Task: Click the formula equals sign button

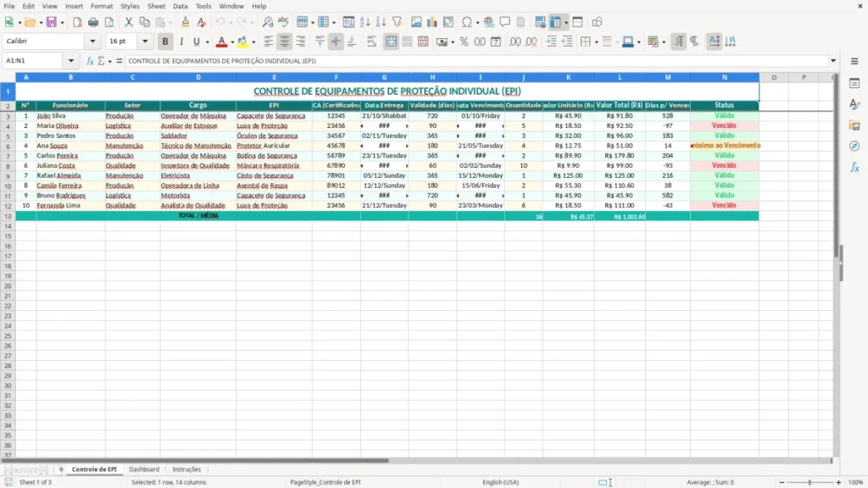Action: tap(119, 61)
